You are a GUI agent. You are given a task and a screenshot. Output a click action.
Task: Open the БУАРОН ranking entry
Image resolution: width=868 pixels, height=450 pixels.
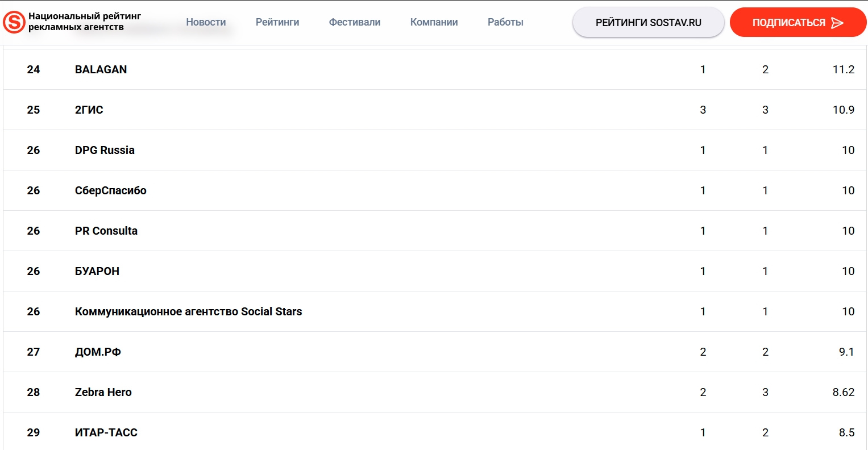point(97,271)
